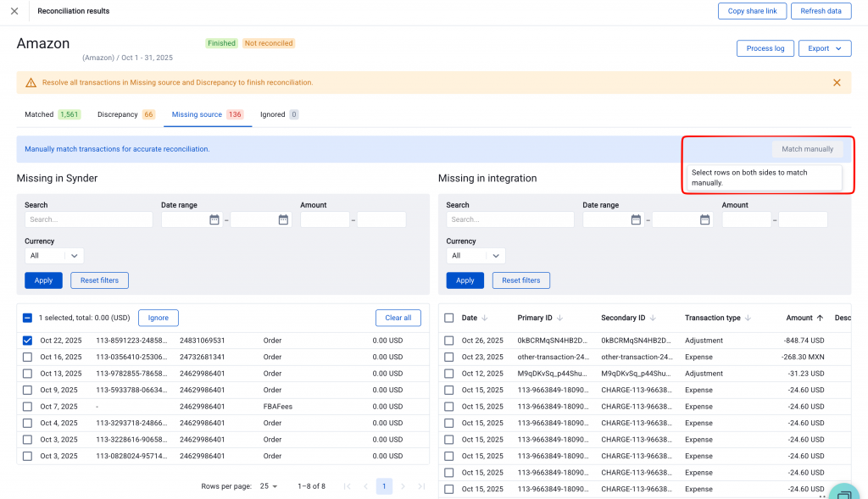This screenshot has width=868, height=499.
Task: Sort by Date column arrow
Action: pos(484,318)
